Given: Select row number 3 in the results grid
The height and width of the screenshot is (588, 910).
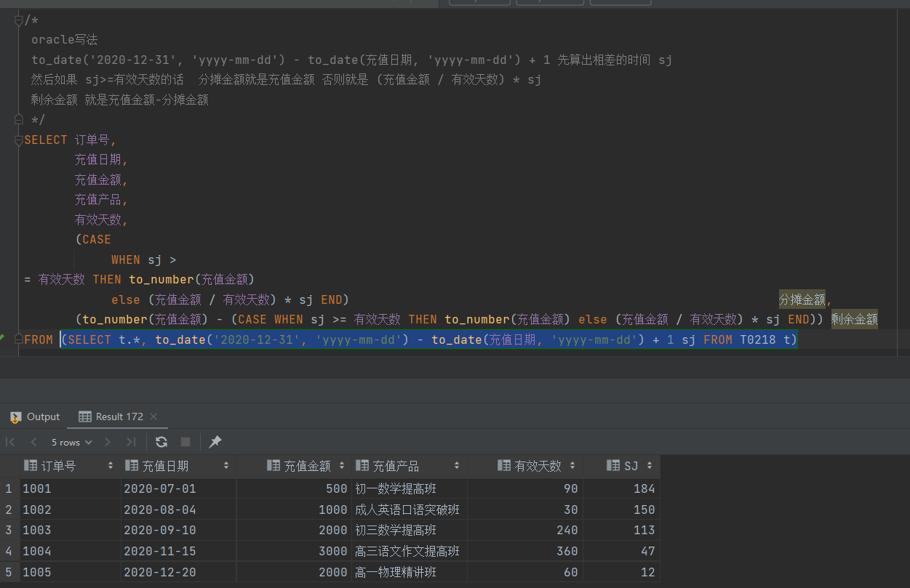Looking at the screenshot, I should click(9, 530).
